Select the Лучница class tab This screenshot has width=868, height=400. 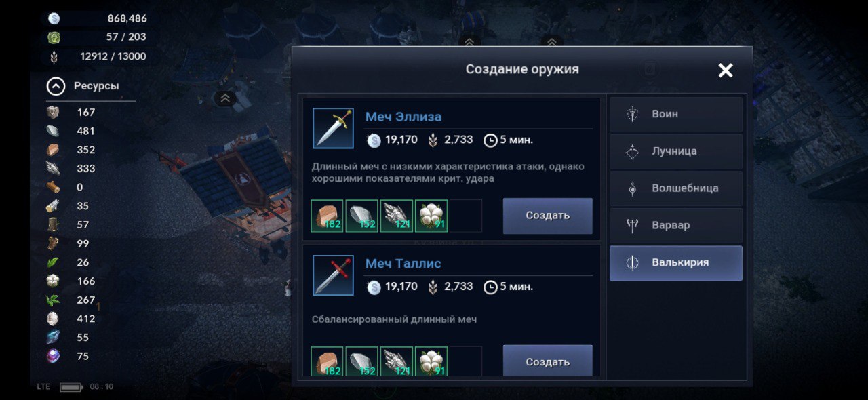675,151
